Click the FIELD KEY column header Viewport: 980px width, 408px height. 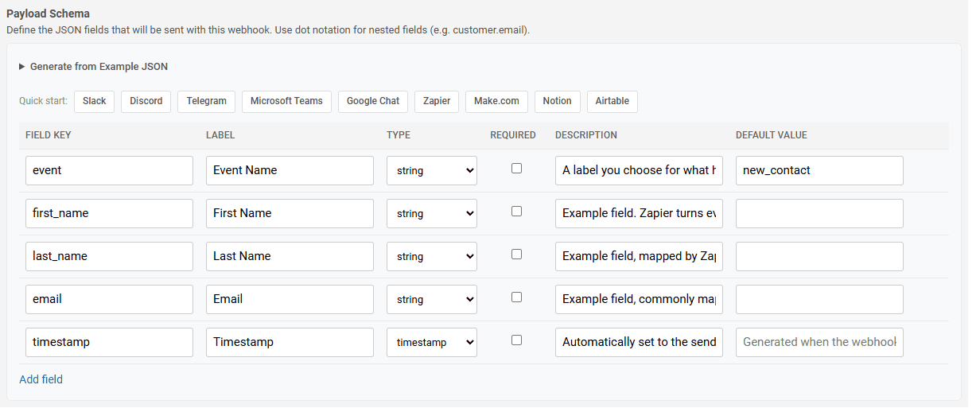(x=49, y=135)
